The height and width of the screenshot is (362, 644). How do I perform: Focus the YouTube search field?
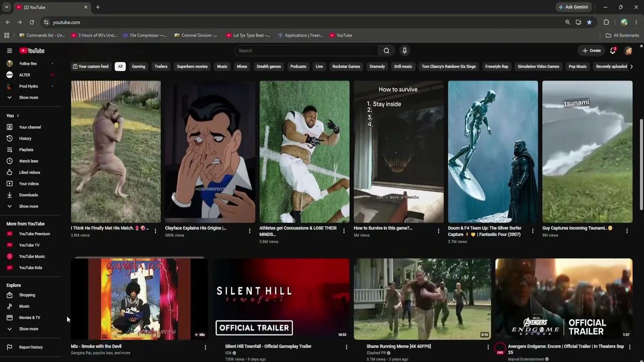pos(306,51)
